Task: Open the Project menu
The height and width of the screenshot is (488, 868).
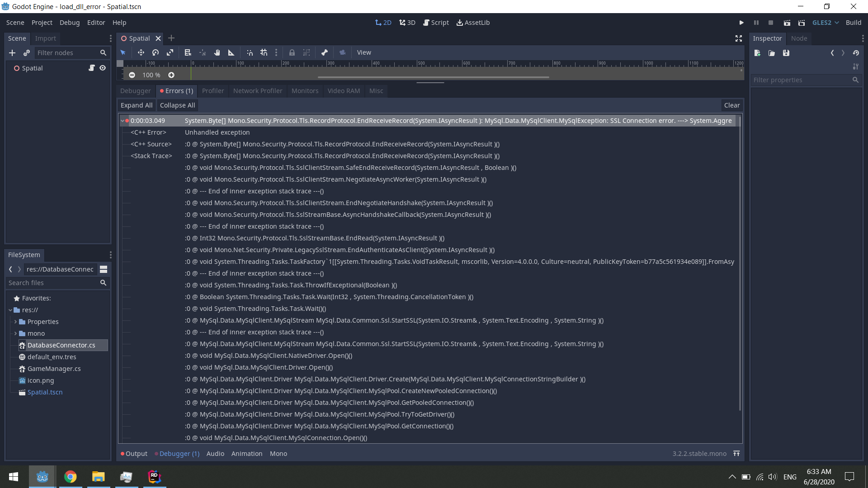Action: [42, 22]
